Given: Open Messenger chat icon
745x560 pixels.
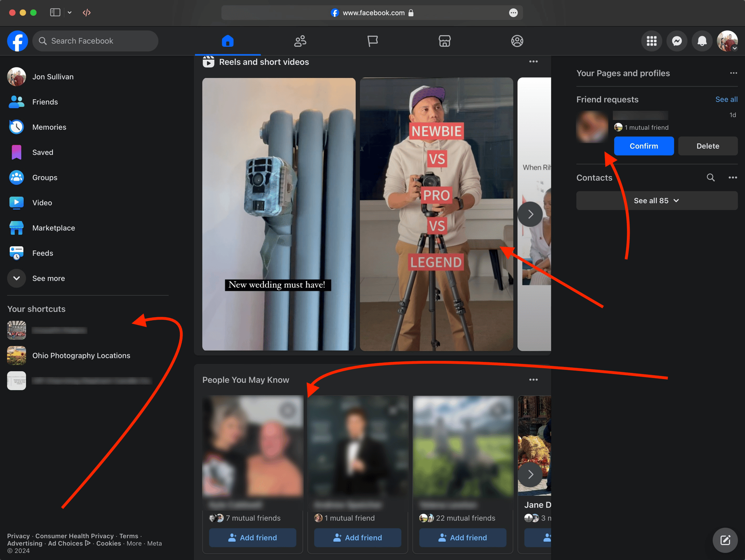Looking at the screenshot, I should [677, 41].
